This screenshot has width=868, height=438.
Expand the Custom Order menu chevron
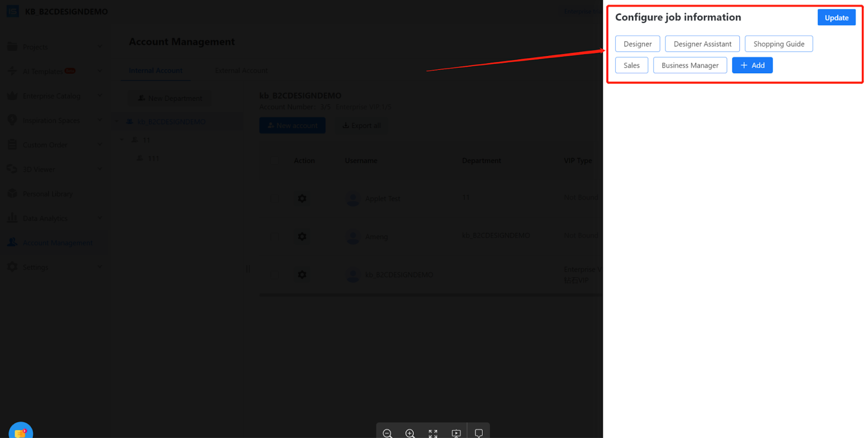click(x=99, y=144)
